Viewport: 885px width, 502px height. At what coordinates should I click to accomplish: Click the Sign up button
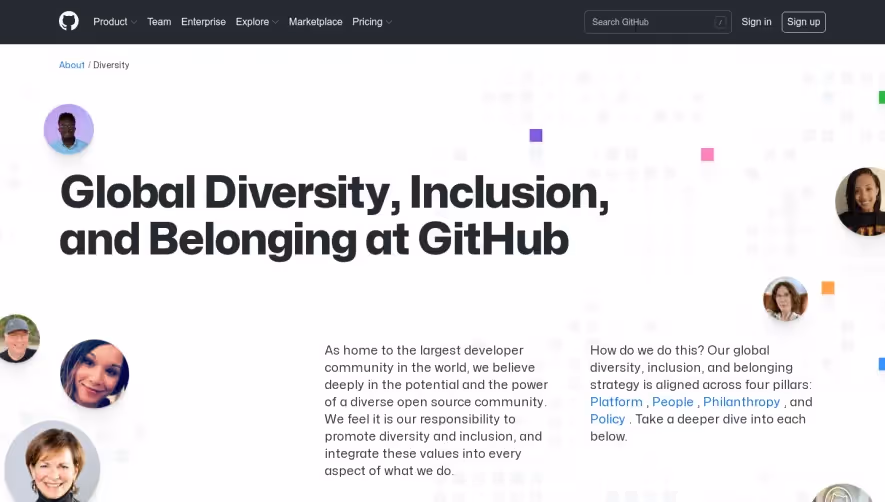pyautogui.click(x=803, y=22)
